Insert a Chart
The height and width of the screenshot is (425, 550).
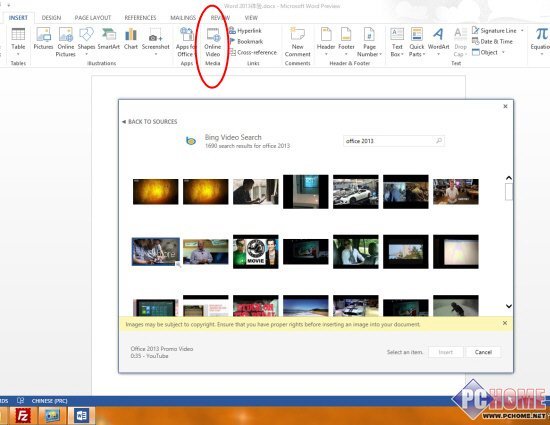[x=130, y=39]
